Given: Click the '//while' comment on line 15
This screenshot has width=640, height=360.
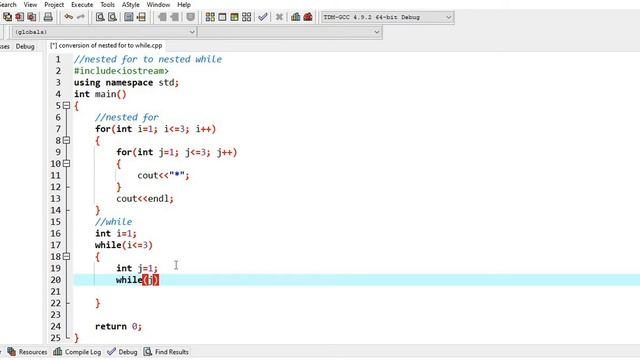Looking at the screenshot, I should tap(113, 222).
